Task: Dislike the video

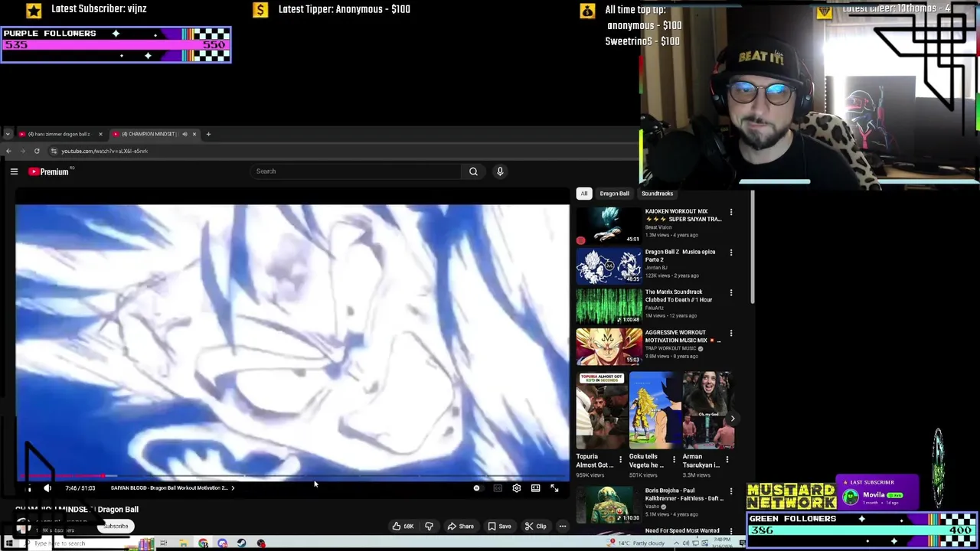Action: point(429,527)
